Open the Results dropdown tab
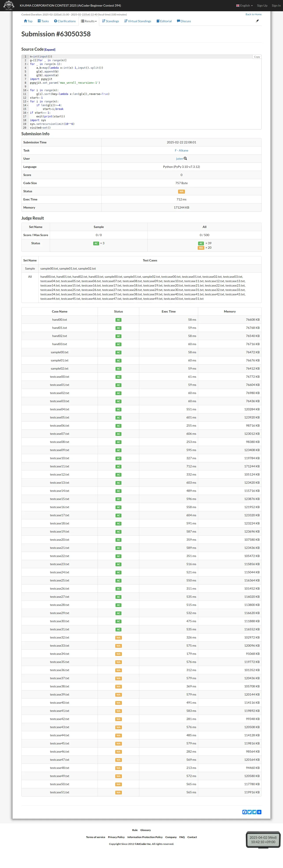The image size is (283, 868). [x=89, y=21]
